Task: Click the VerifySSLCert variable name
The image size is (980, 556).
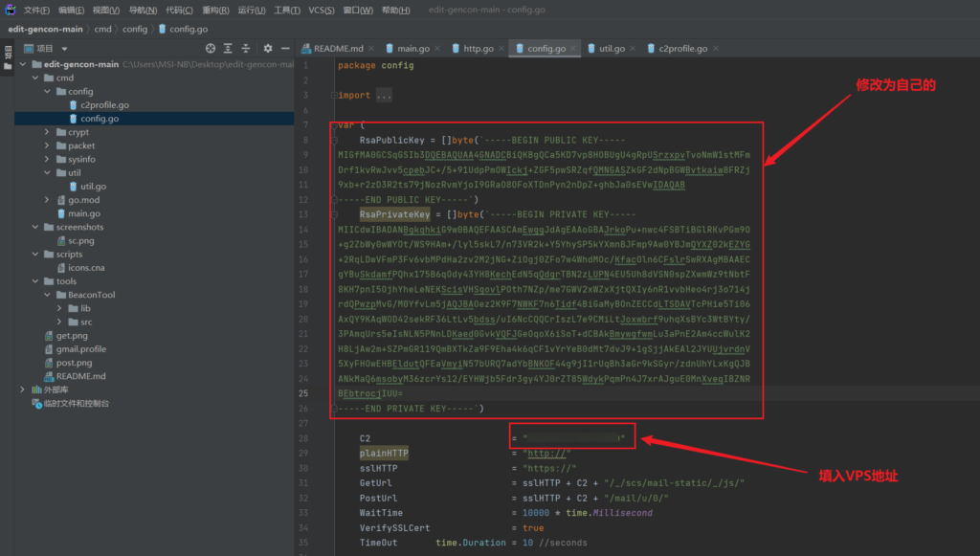Action: point(394,528)
